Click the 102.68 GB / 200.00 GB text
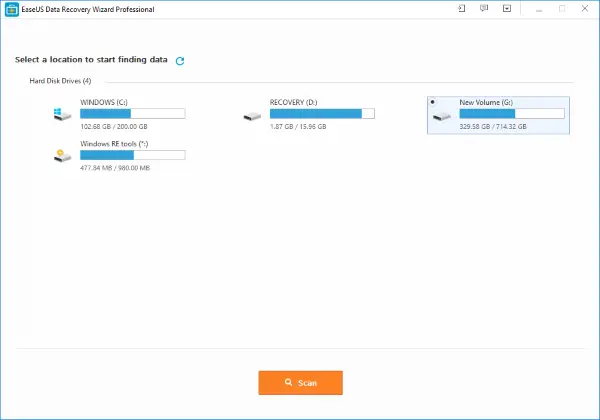The height and width of the screenshot is (420, 600). 114,127
